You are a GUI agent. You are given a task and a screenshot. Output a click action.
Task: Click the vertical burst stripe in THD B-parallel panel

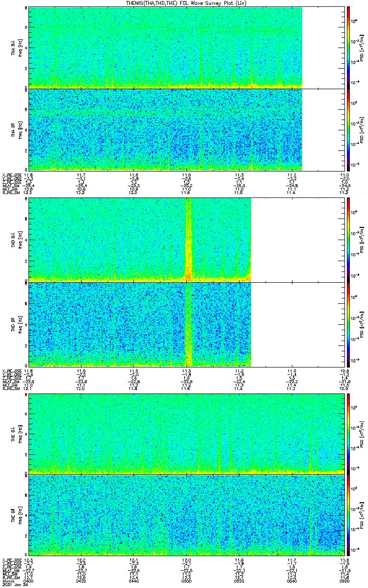188,324
